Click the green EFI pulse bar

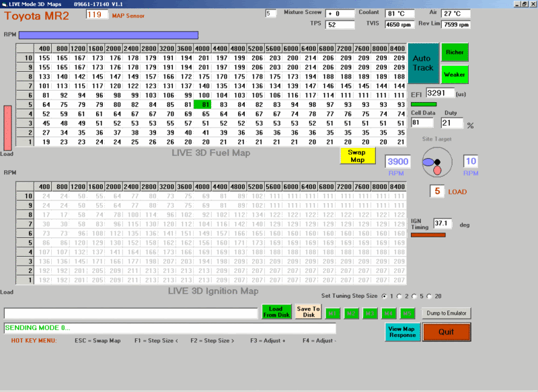pos(424,104)
